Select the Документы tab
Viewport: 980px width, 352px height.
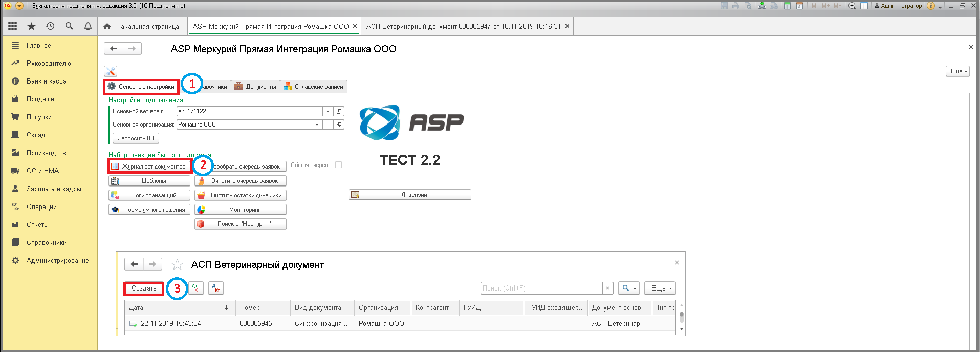(x=255, y=87)
